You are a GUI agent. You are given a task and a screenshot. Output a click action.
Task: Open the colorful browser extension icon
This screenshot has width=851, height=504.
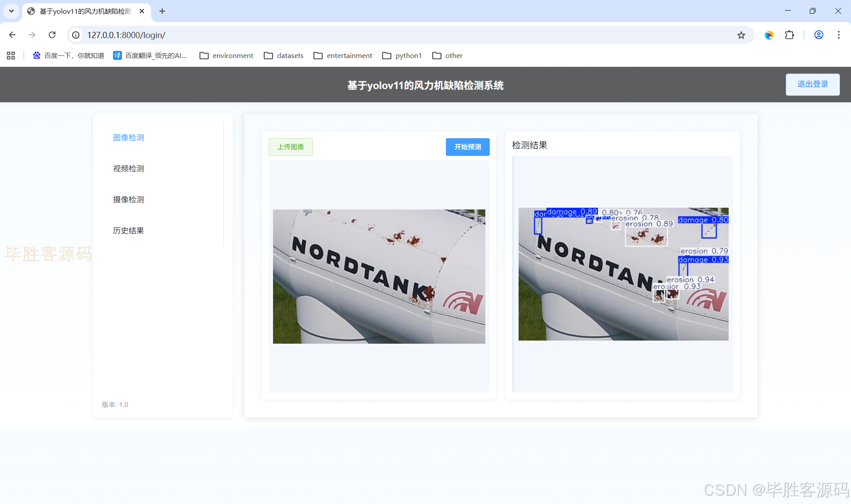coord(769,35)
